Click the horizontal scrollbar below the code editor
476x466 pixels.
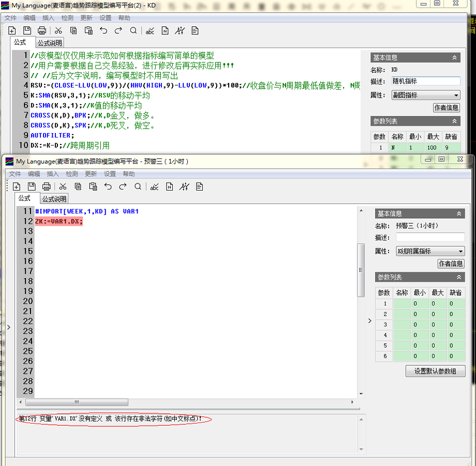tap(78, 402)
